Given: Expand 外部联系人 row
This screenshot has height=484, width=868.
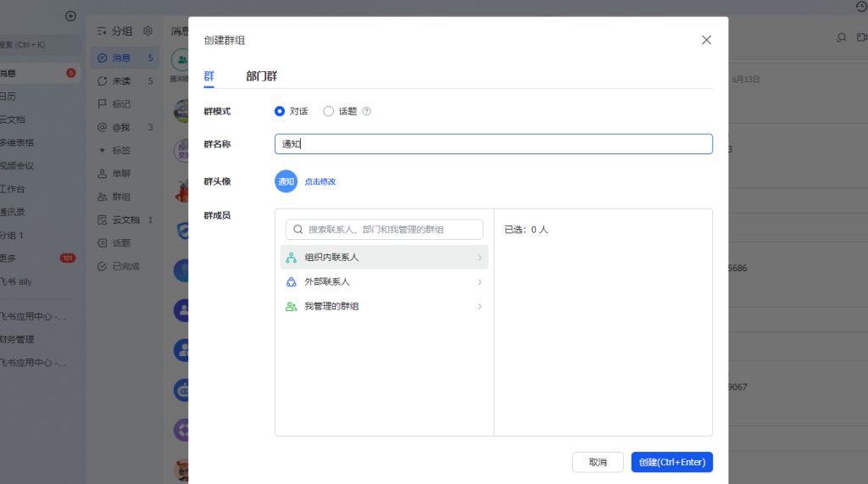Looking at the screenshot, I should [x=384, y=282].
